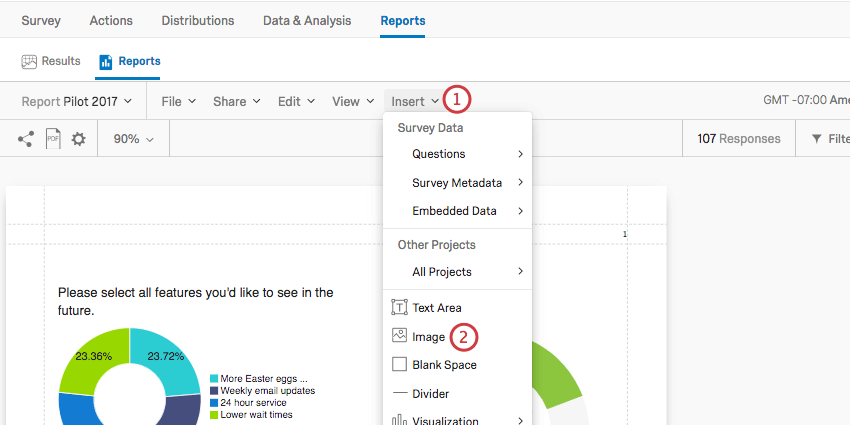Viewport: 850px width, 425px height.
Task: Open the File menu
Action: coord(178,101)
